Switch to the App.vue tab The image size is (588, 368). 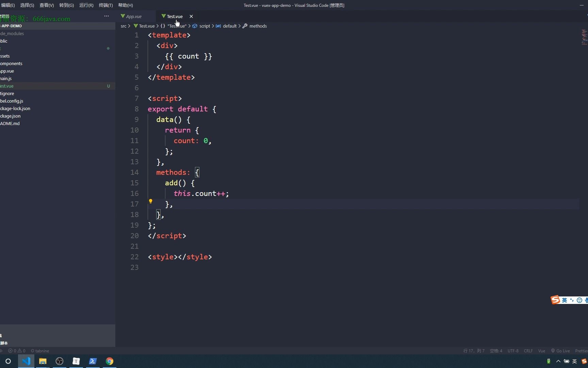[x=134, y=16]
